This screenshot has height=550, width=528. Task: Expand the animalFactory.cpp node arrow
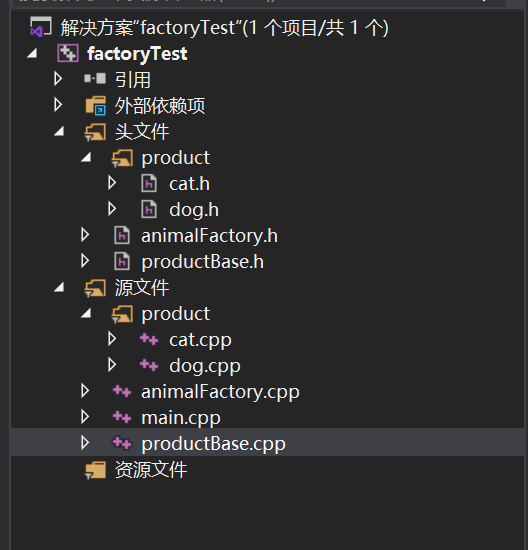(85, 390)
